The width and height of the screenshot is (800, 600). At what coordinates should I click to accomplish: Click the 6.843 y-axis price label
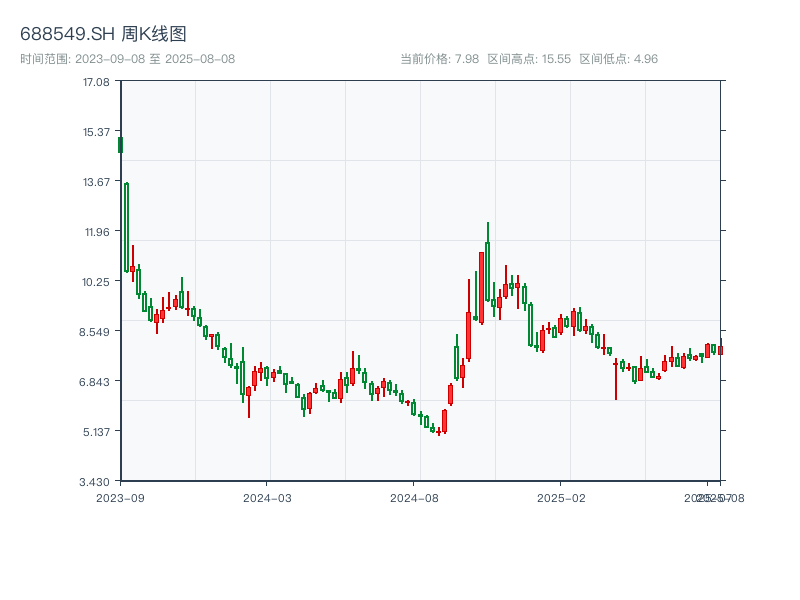(x=96, y=381)
